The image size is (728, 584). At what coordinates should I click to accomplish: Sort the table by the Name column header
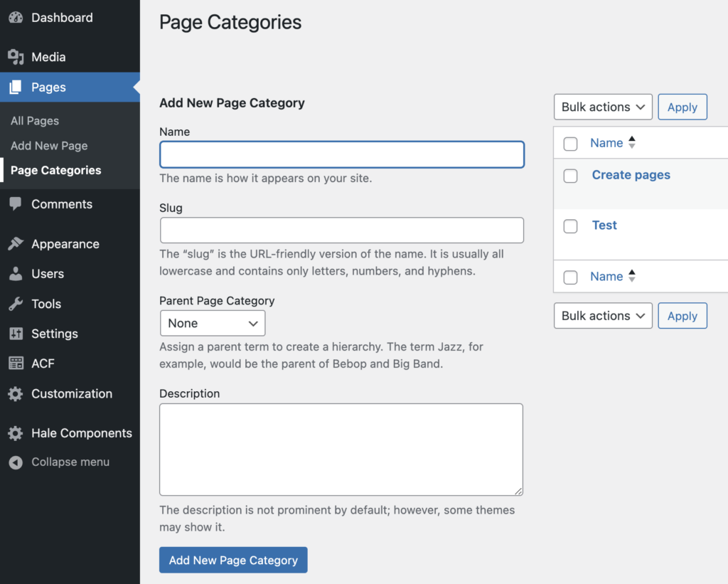[x=606, y=143]
